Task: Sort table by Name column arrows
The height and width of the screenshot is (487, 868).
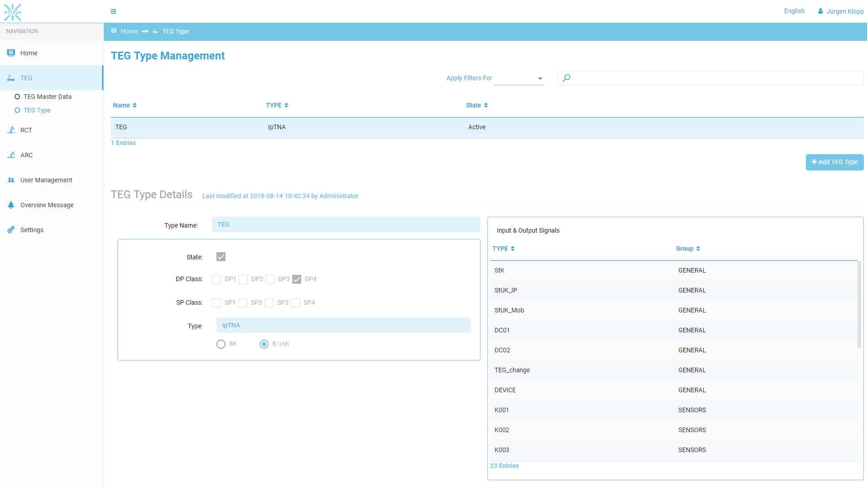Action: pyautogui.click(x=134, y=106)
